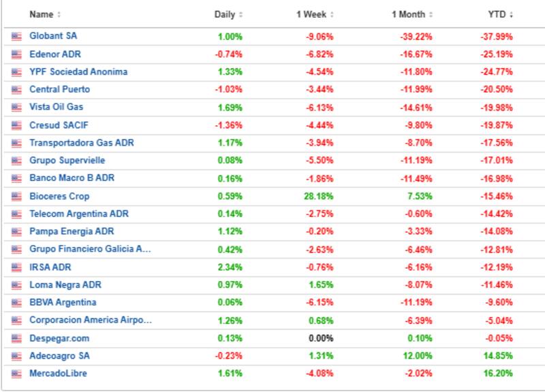Click the flag icon beside Vista Oil Gas
545x392 pixels.
[x=16, y=107]
